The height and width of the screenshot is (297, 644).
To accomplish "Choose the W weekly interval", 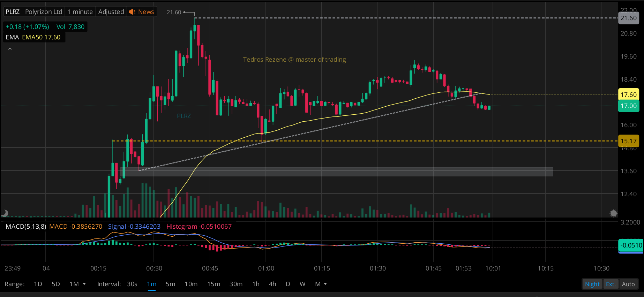I will point(302,284).
